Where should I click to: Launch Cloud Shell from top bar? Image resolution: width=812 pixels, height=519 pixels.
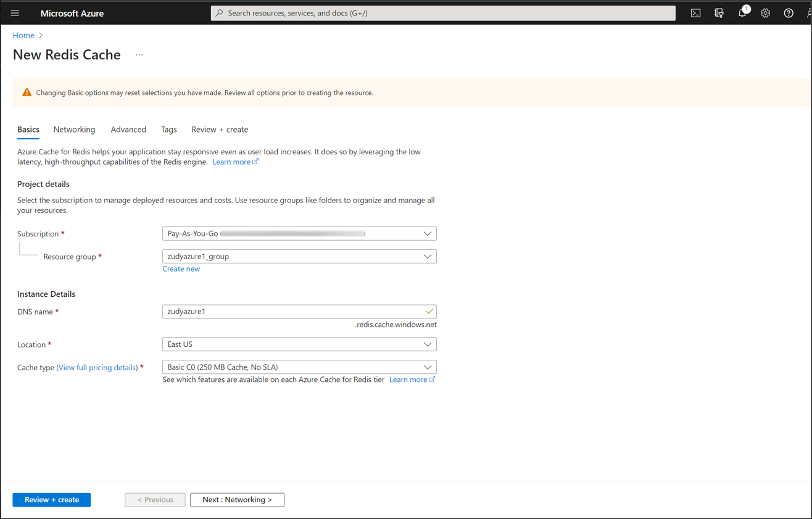695,13
